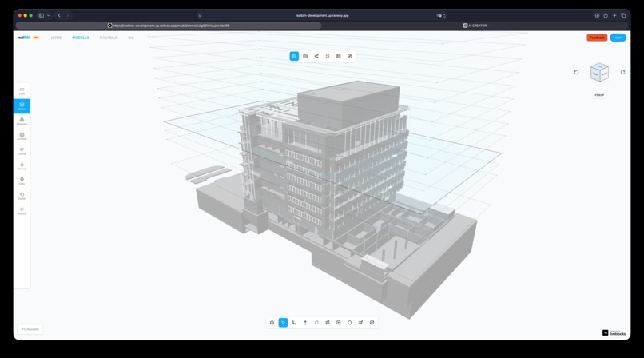This screenshot has height=358, width=644.
Task: Click Safari's share icon
Action: pos(606,16)
